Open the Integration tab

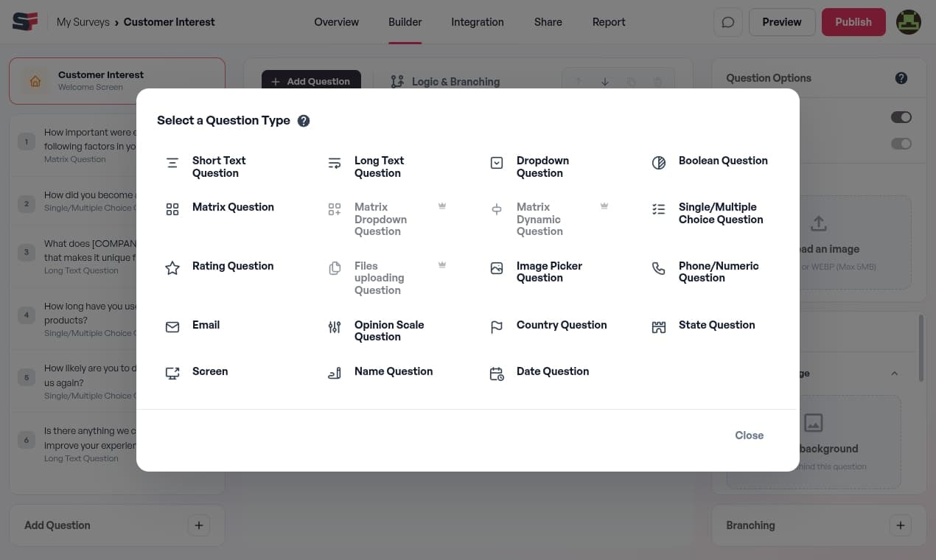(x=478, y=22)
